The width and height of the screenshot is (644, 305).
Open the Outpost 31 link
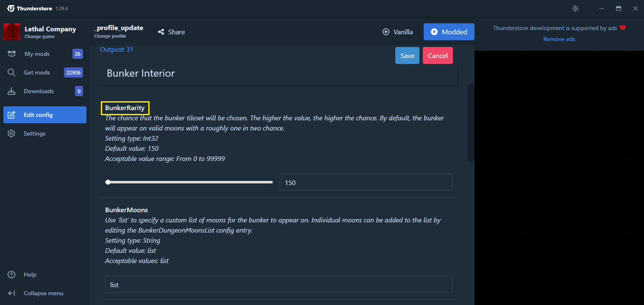117,50
